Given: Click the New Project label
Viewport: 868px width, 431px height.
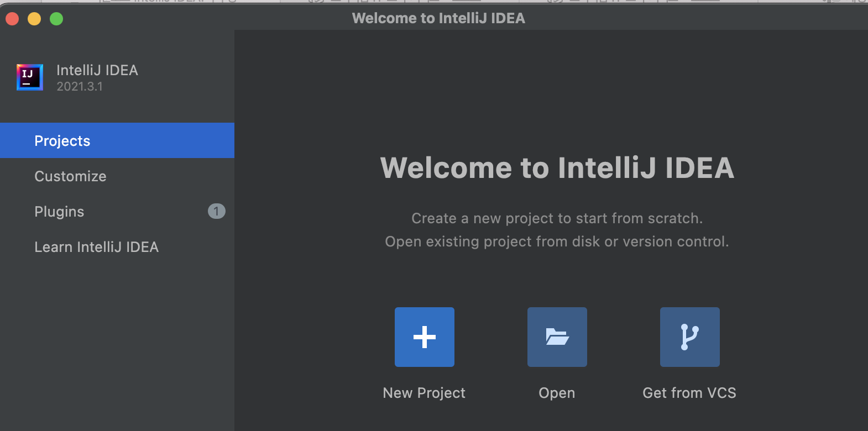Looking at the screenshot, I should tap(424, 393).
